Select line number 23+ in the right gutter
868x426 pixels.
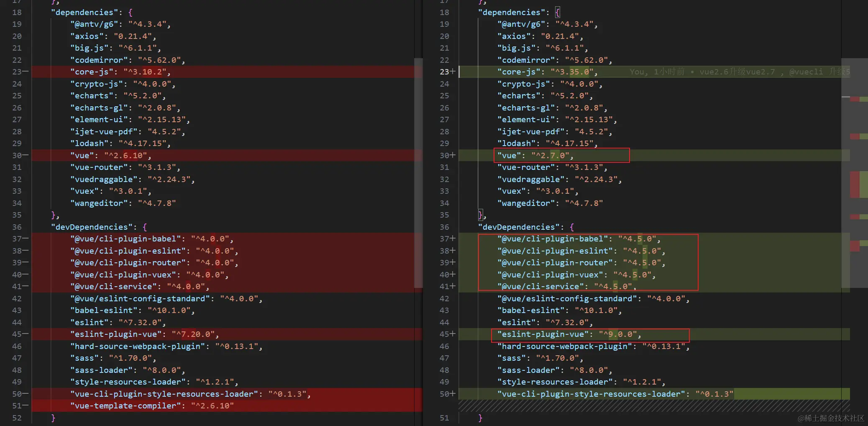[446, 72]
